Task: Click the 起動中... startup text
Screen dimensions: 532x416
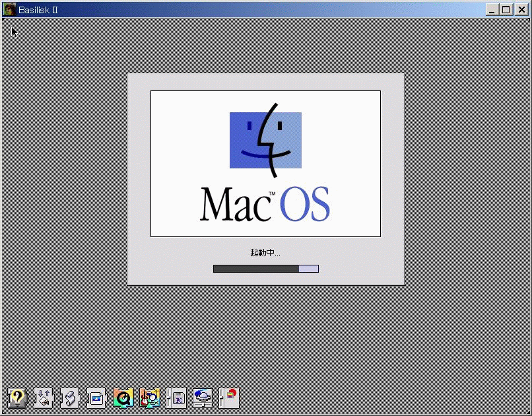Action: coord(265,253)
